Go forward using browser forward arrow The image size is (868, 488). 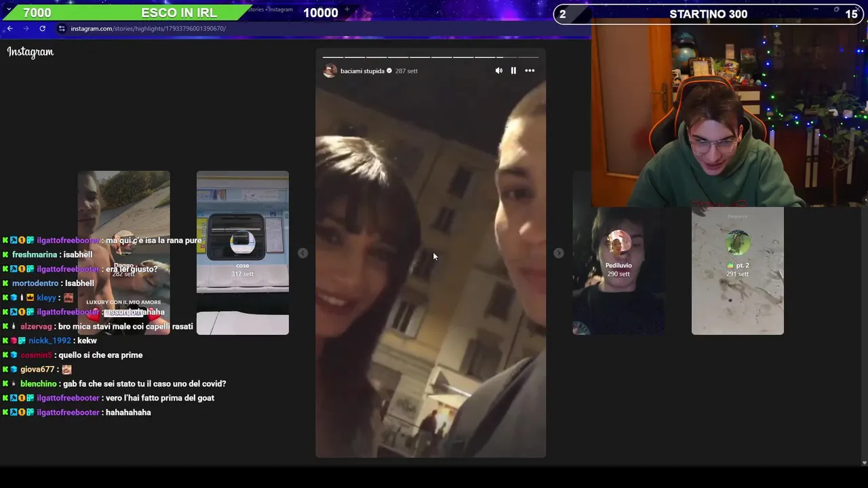pyautogui.click(x=26, y=28)
